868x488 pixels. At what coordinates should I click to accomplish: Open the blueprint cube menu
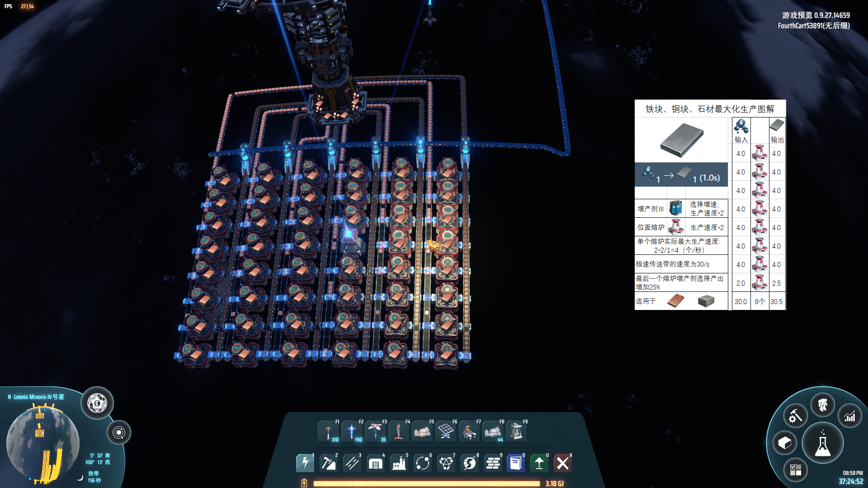[784, 443]
